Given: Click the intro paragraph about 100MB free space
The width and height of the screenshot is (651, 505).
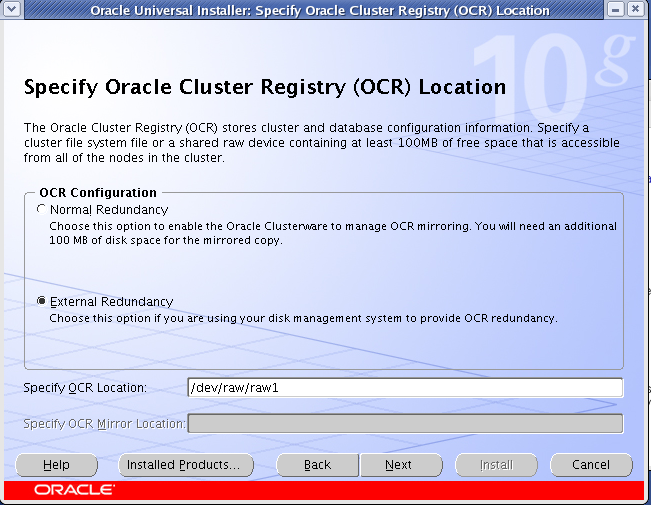Looking at the screenshot, I should [x=322, y=142].
